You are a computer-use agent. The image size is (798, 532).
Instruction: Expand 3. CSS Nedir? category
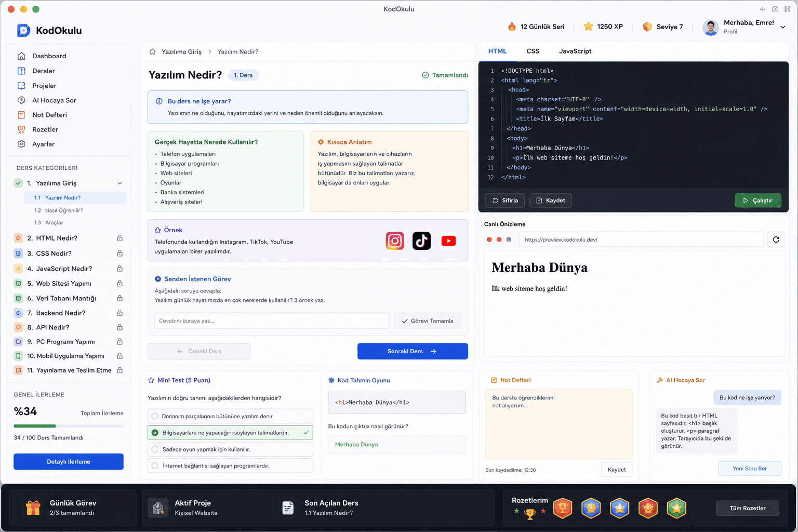coord(69,254)
